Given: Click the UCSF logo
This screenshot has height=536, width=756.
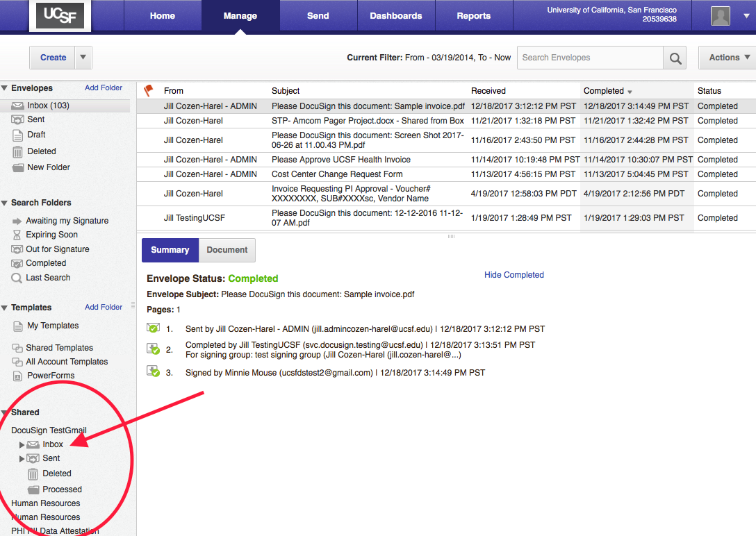Looking at the screenshot, I should [60, 15].
